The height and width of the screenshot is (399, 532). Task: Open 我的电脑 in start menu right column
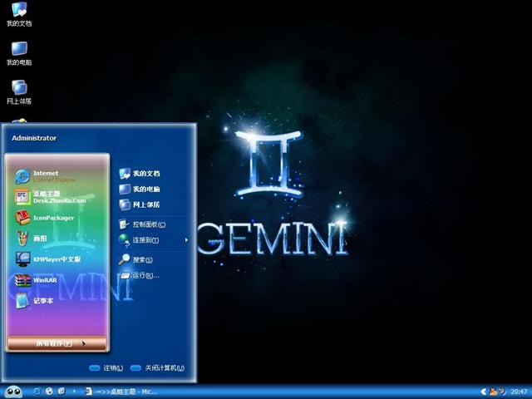[139, 189]
